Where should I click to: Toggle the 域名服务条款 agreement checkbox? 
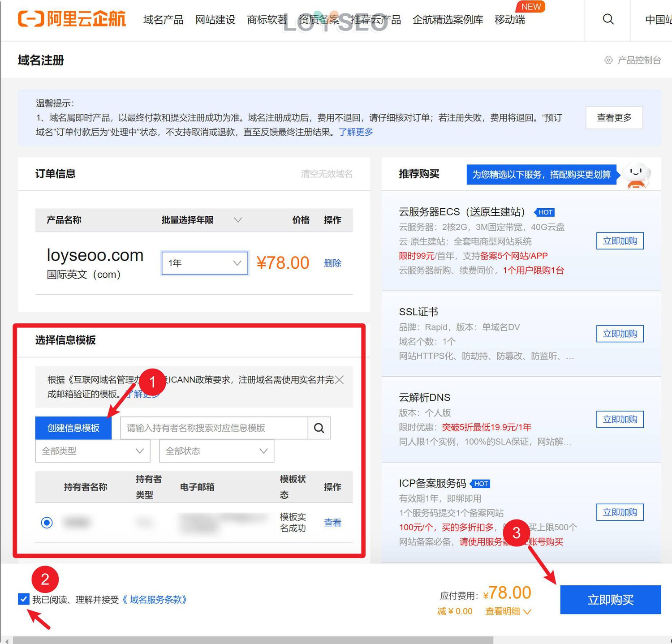pos(24,599)
